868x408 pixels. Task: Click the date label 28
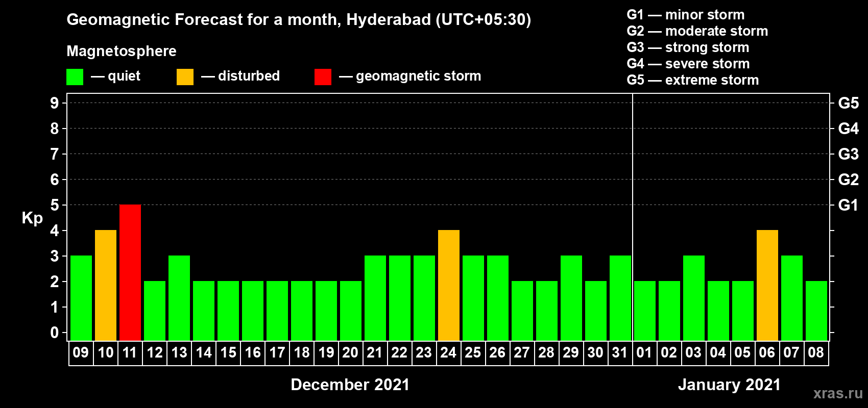(x=546, y=352)
